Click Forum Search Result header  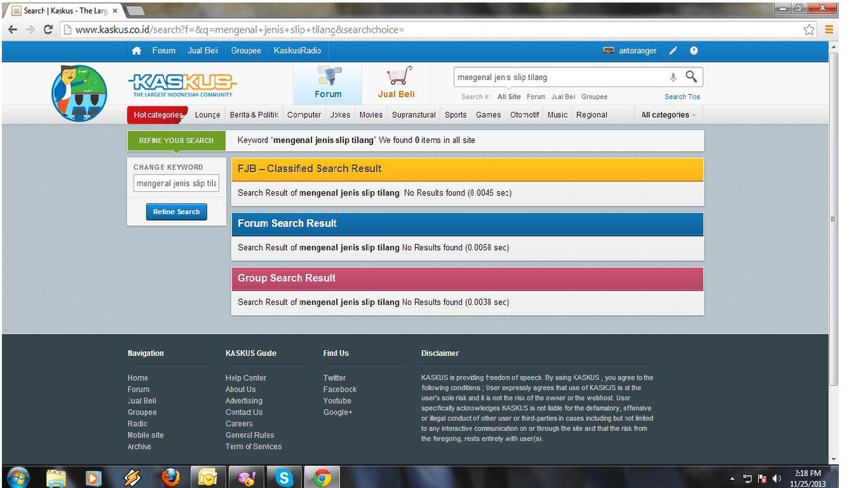[467, 224]
